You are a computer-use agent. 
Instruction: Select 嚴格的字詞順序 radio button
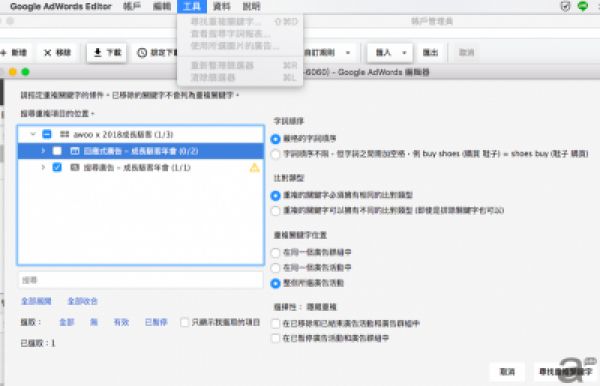(x=275, y=139)
